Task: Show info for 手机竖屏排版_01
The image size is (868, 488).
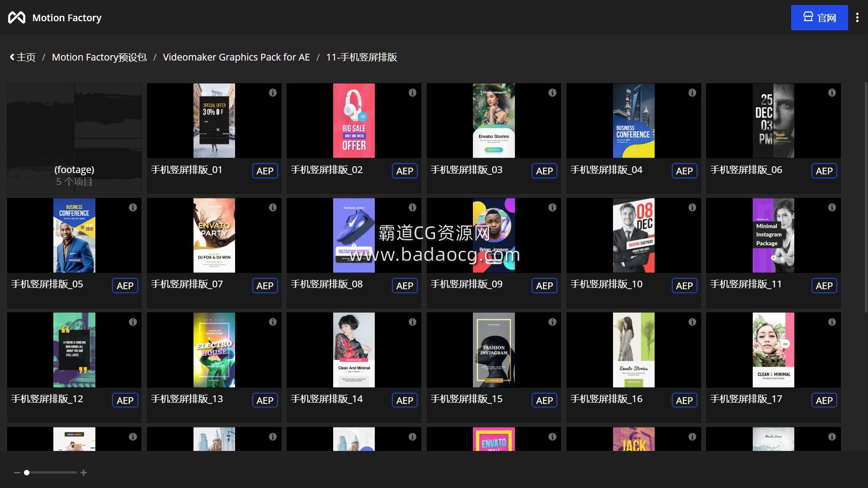Action: [273, 93]
